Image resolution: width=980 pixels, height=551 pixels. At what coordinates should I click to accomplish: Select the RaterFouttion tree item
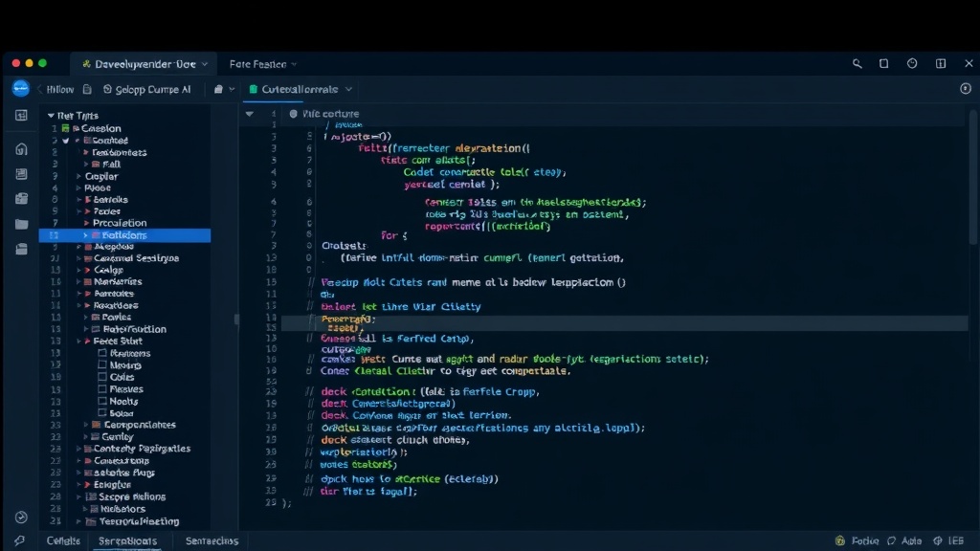pos(134,329)
